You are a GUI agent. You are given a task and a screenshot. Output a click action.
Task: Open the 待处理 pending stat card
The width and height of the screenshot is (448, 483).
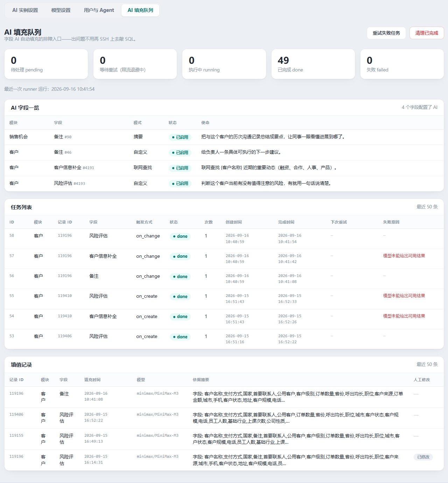coord(46,64)
